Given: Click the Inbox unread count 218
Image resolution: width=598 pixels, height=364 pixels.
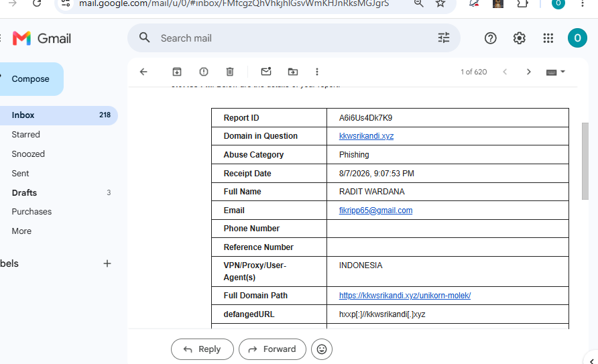Looking at the screenshot, I should (x=105, y=115).
